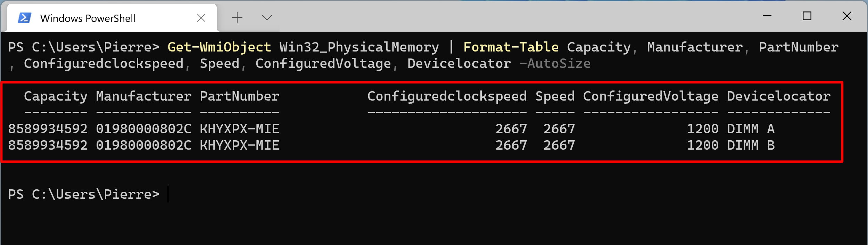Viewport: 868px width, 245px height.
Task: Close the Windows PowerShell tab
Action: 201,18
